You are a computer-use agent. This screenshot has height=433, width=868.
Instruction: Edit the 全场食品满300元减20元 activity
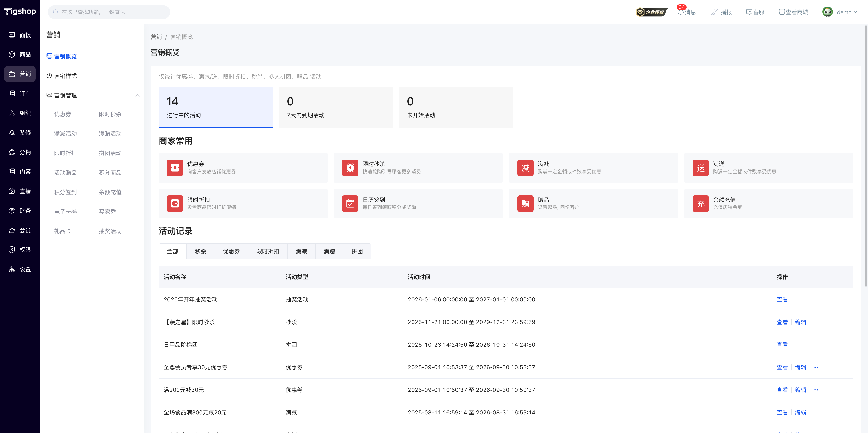(x=801, y=412)
